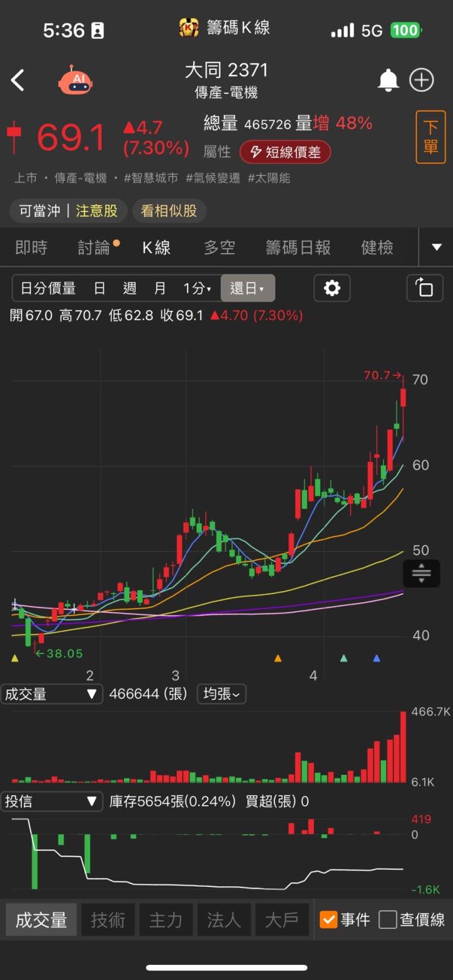The height and width of the screenshot is (980, 453).
Task: Tap the rotate screen icon
Action: (x=425, y=288)
